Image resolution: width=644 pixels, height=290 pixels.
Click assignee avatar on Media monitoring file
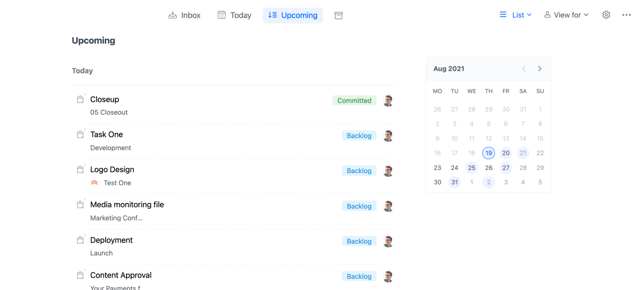[x=388, y=206]
